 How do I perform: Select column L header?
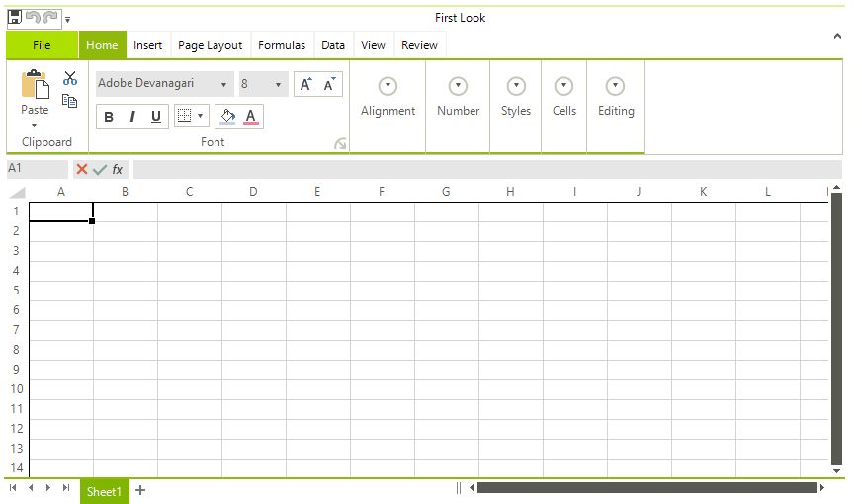(x=768, y=192)
